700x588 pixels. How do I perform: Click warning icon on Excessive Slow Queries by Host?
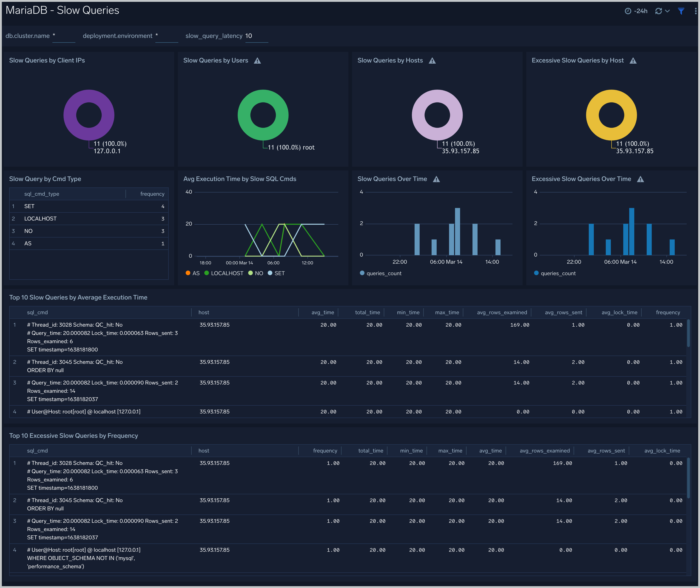click(x=633, y=61)
